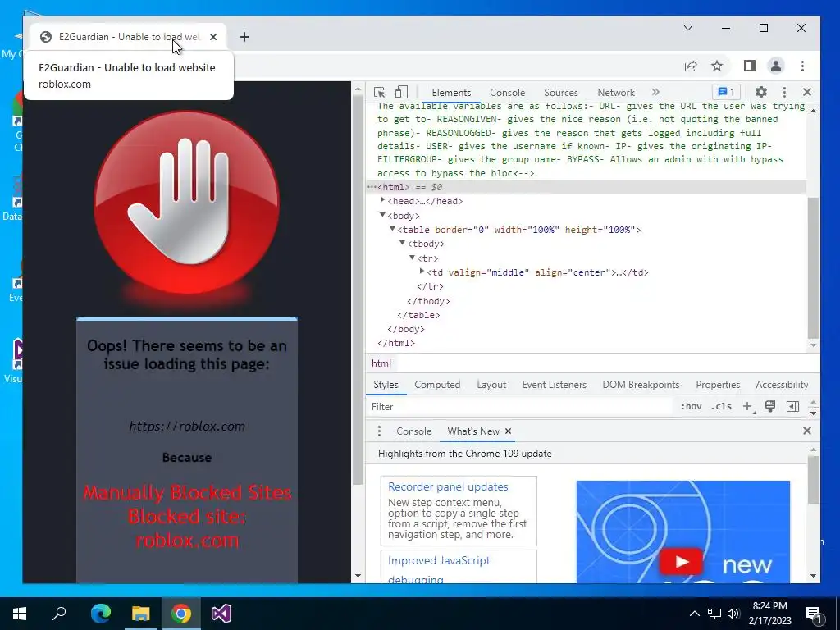Open the Properties pane tab
Image resolution: width=840 pixels, height=630 pixels.
(718, 385)
